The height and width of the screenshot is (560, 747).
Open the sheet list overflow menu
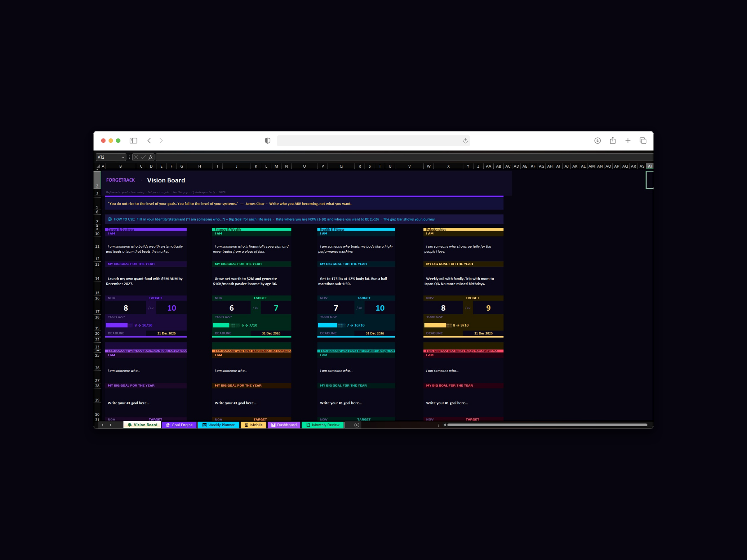[x=438, y=425]
